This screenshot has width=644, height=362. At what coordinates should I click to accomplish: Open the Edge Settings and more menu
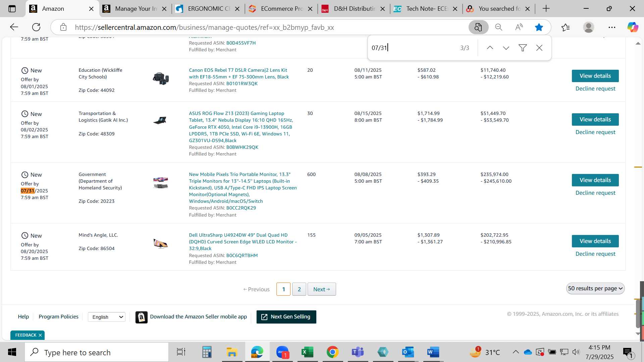612,27
